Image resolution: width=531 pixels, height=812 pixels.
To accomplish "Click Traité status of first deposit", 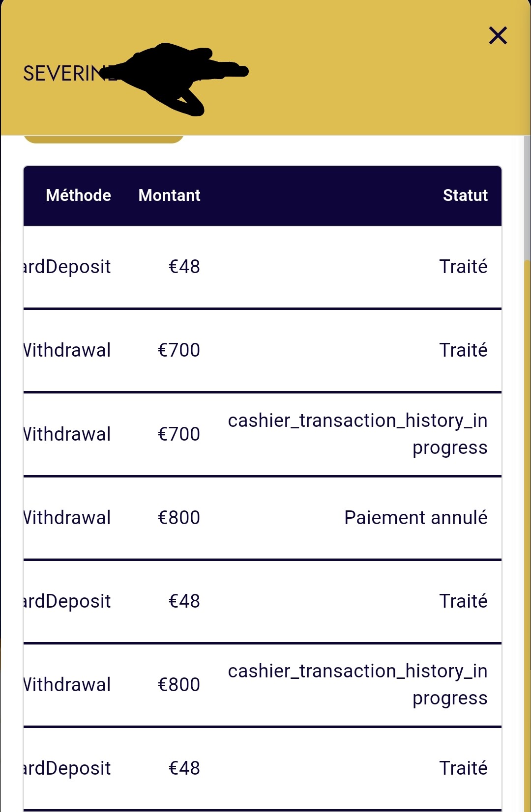I will 463,267.
